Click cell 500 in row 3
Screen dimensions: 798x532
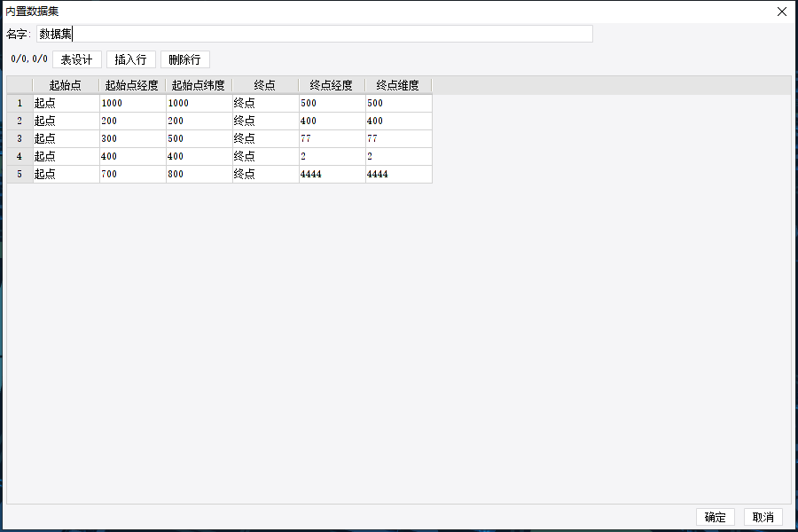(x=199, y=139)
